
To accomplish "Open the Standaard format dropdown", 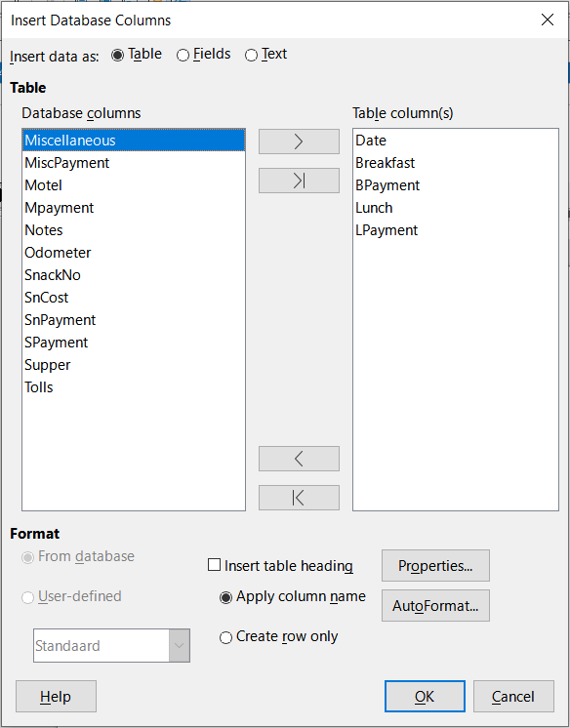I will (180, 645).
